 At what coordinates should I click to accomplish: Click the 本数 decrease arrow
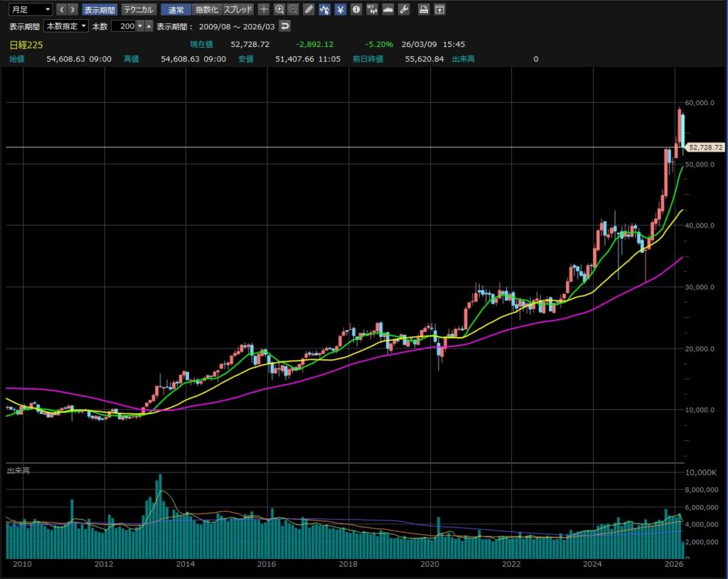click(x=140, y=26)
